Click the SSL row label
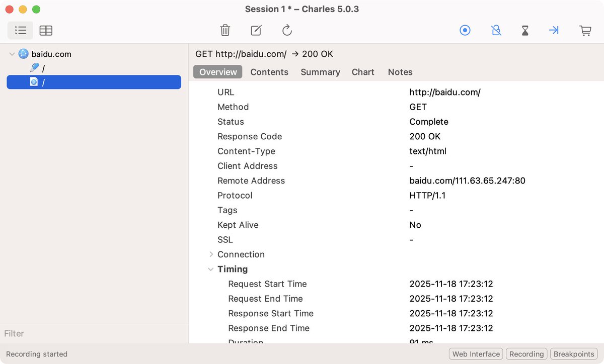 (x=225, y=239)
